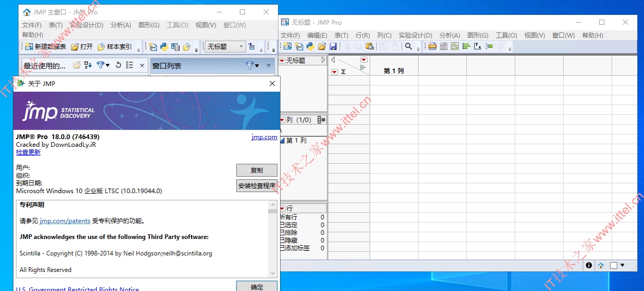Open 表(T) menu in JMP main window
The image size is (644, 291).
pos(56,25)
